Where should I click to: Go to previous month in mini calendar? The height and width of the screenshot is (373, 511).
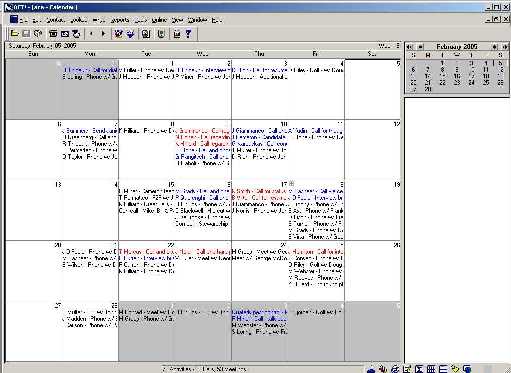(420, 47)
